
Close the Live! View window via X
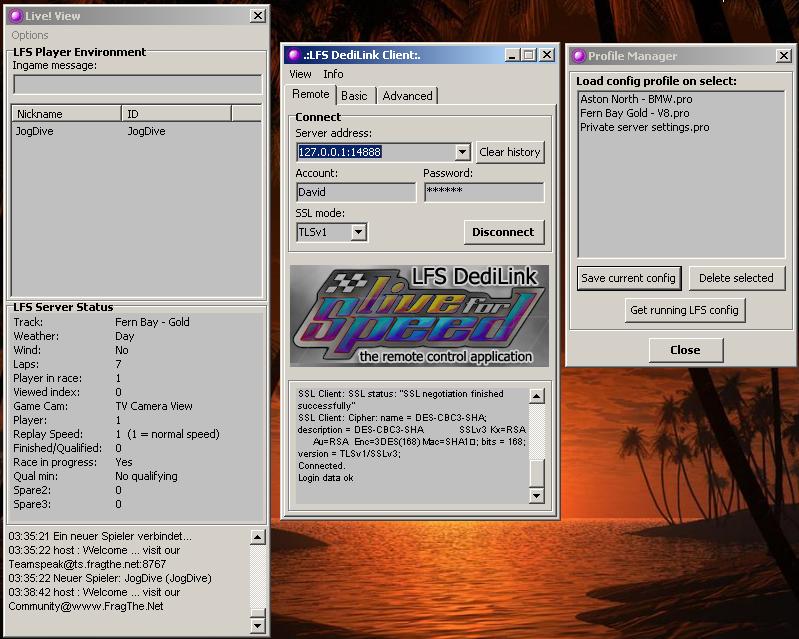tap(258, 16)
